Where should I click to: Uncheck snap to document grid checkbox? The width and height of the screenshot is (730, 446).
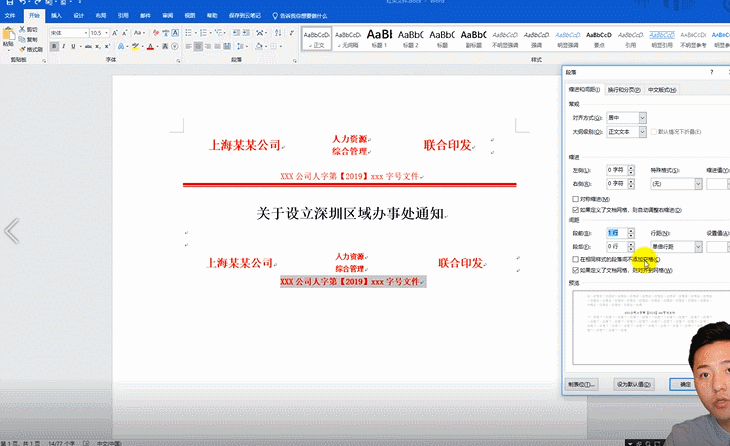coord(575,270)
